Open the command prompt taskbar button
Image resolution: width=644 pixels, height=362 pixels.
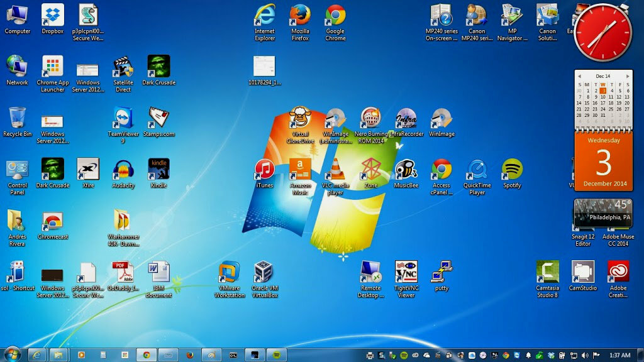coord(233,355)
